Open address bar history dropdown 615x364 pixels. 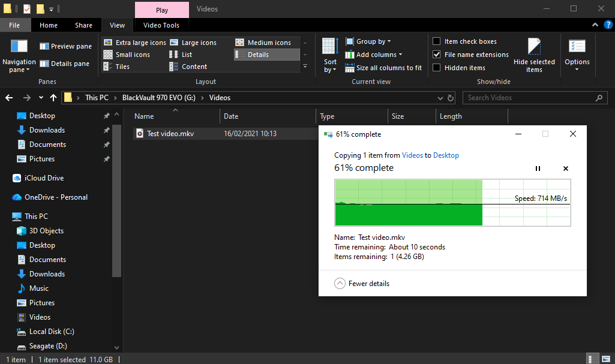440,98
